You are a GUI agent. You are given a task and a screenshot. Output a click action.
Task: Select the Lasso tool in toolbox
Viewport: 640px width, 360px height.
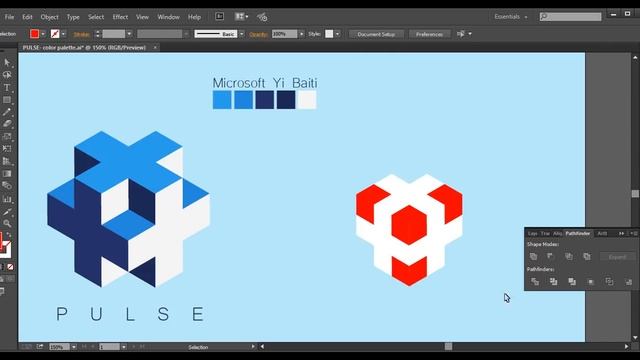[x=7, y=75]
